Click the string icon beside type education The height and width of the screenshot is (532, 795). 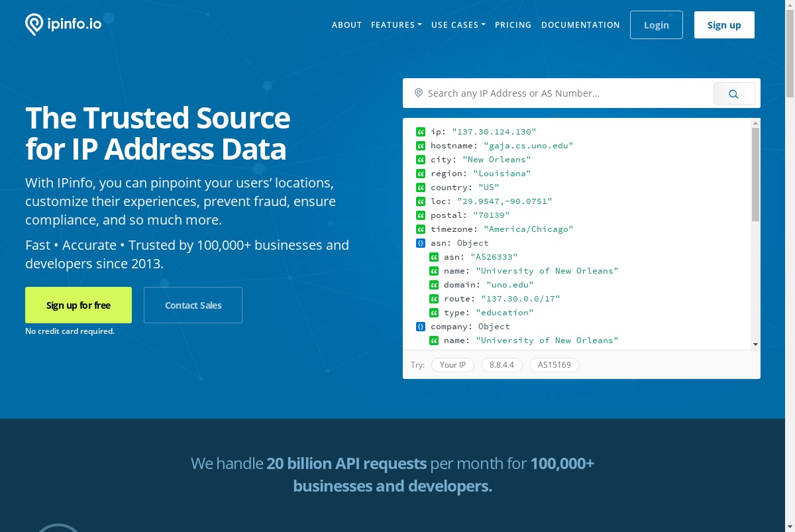tap(434, 313)
